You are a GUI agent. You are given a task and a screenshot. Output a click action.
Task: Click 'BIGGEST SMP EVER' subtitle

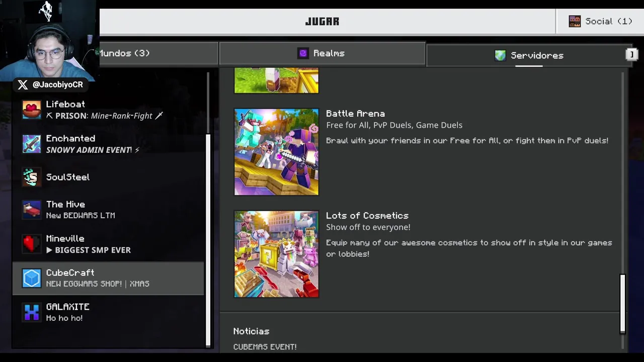[93, 250]
